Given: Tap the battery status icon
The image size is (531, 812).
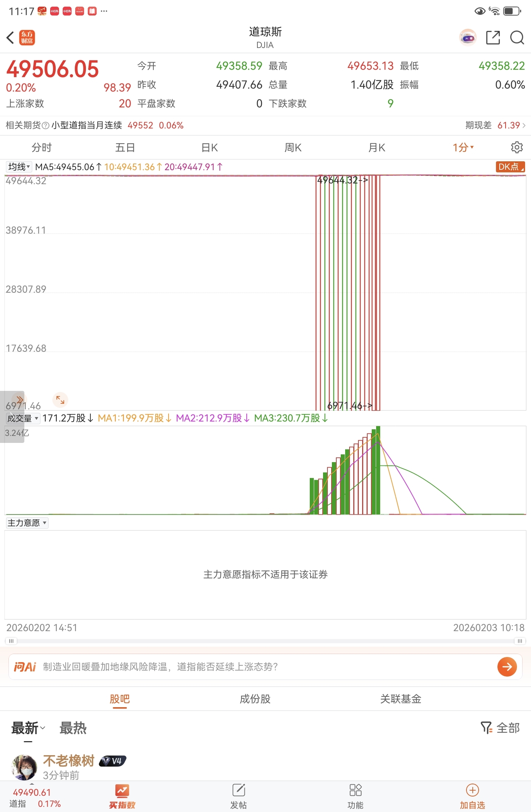Looking at the screenshot, I should [x=512, y=11].
